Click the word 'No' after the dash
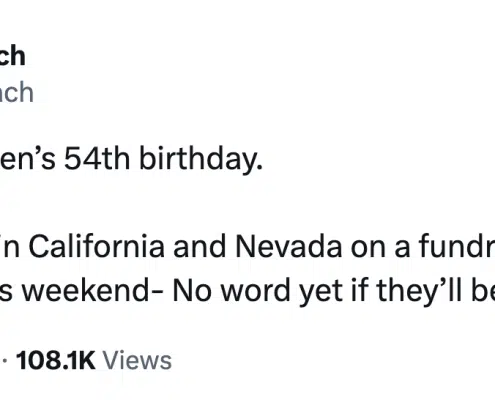Viewport: 495px width, 400px height. point(192,291)
